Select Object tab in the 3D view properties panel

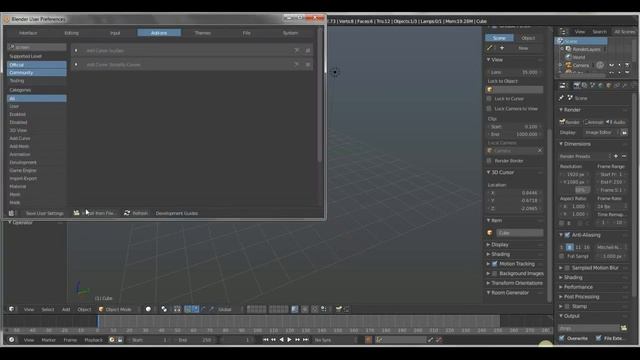[528, 38]
